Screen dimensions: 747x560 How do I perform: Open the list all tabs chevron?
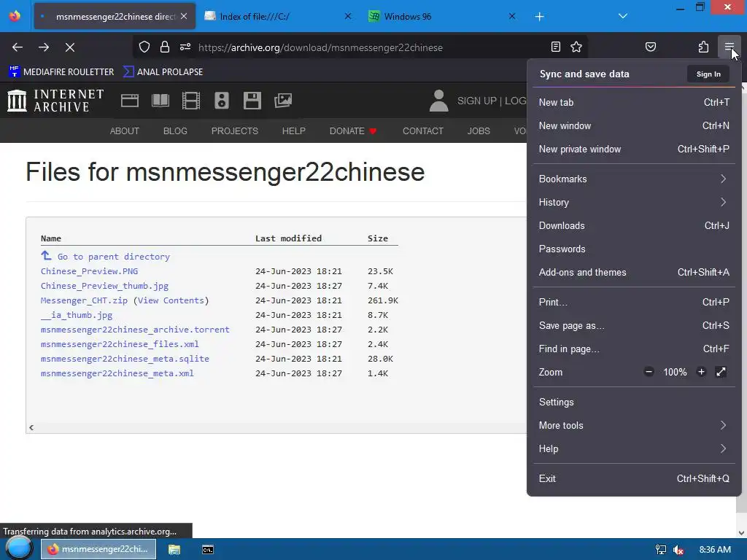tap(623, 16)
